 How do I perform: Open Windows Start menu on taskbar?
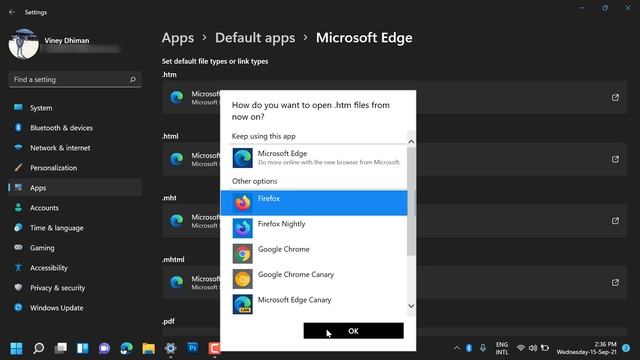[16, 348]
